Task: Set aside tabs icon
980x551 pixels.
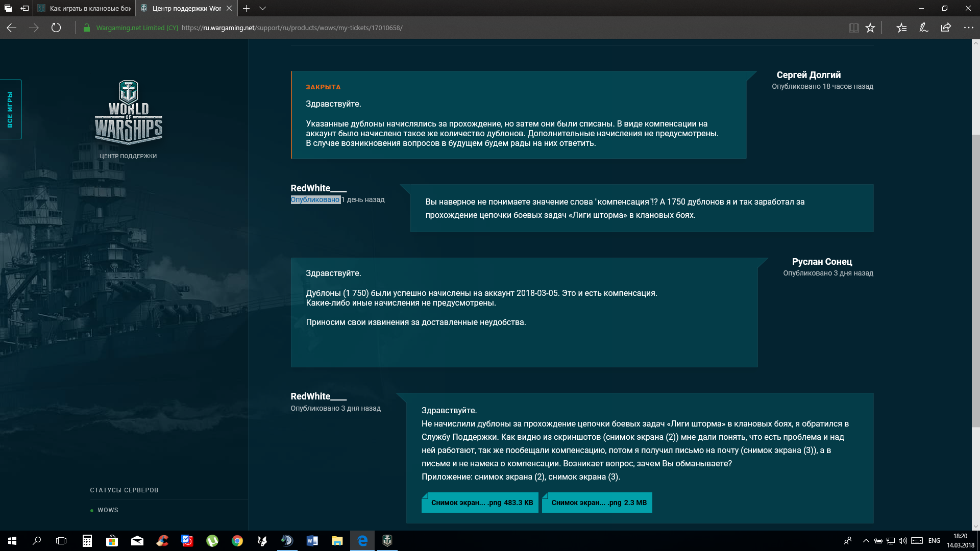Action: tap(24, 8)
